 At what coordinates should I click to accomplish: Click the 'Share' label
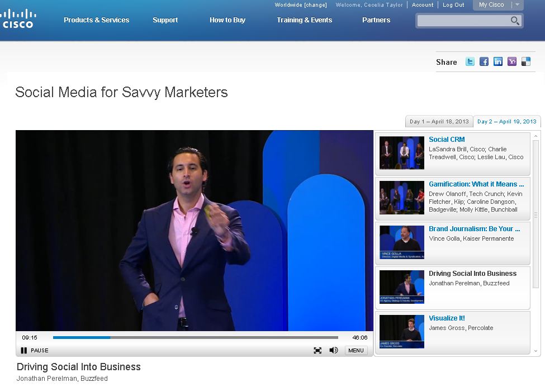coord(446,62)
